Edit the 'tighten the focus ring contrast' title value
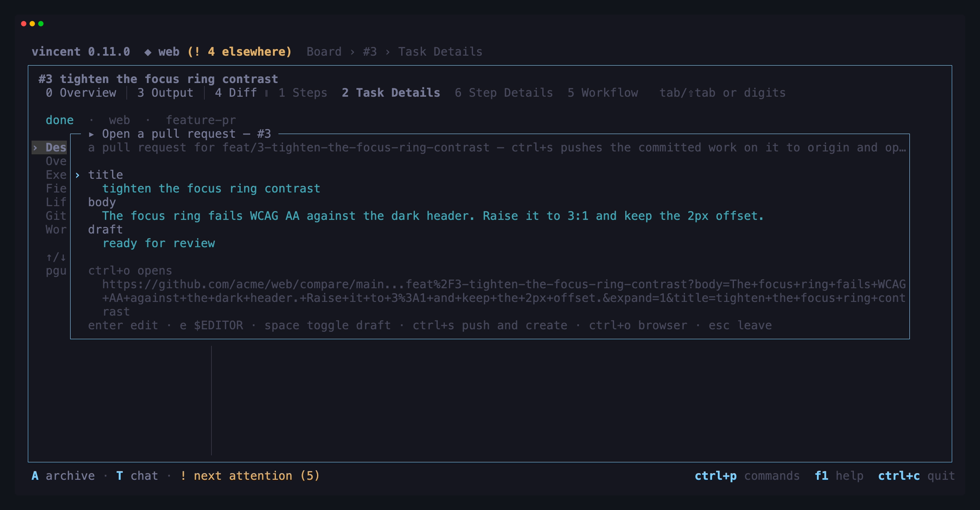The width and height of the screenshot is (980, 510). pyautogui.click(x=211, y=188)
